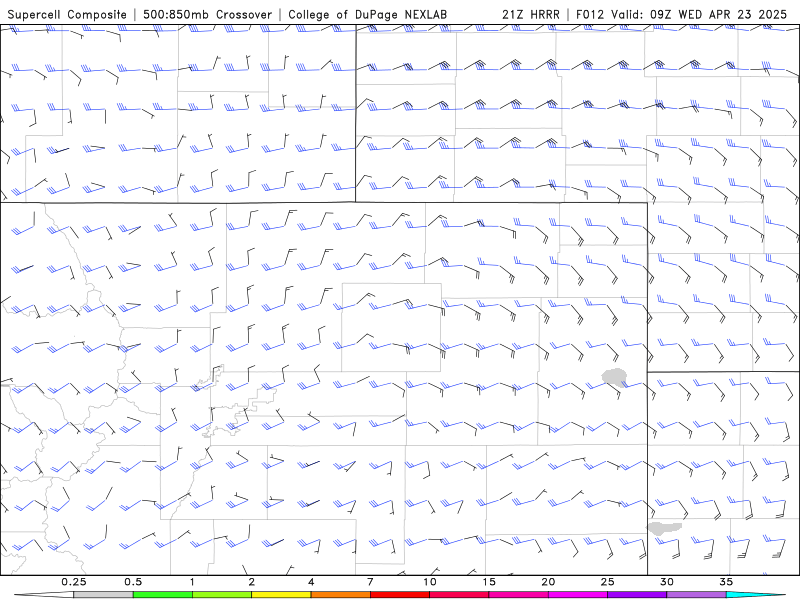Click the legend value 20
Image resolution: width=800 pixels, height=600 pixels.
[x=548, y=582]
